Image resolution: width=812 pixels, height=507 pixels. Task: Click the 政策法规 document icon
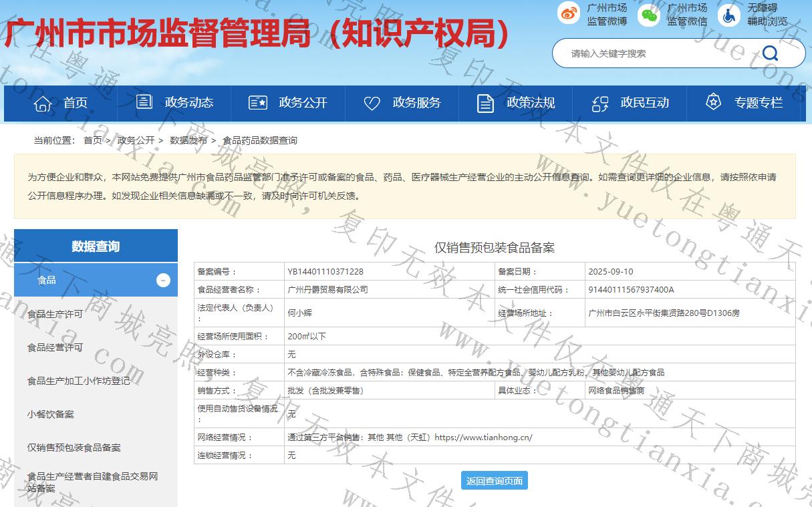pyautogui.click(x=486, y=103)
